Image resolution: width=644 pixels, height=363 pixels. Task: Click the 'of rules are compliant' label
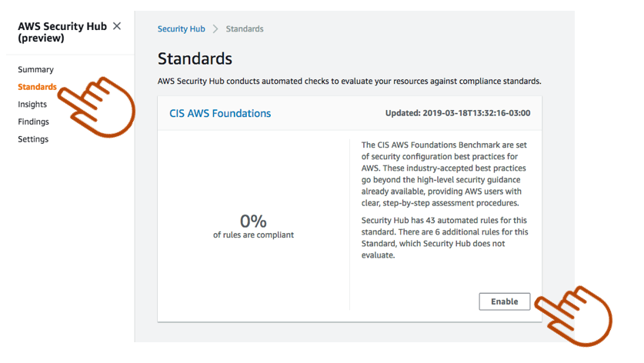pyautogui.click(x=253, y=235)
